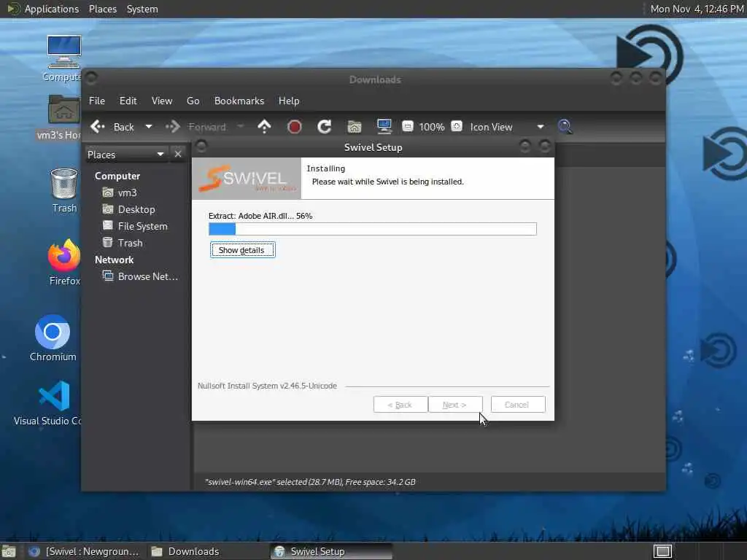Click the < Back button in installer
The image size is (747, 560).
[x=400, y=405]
